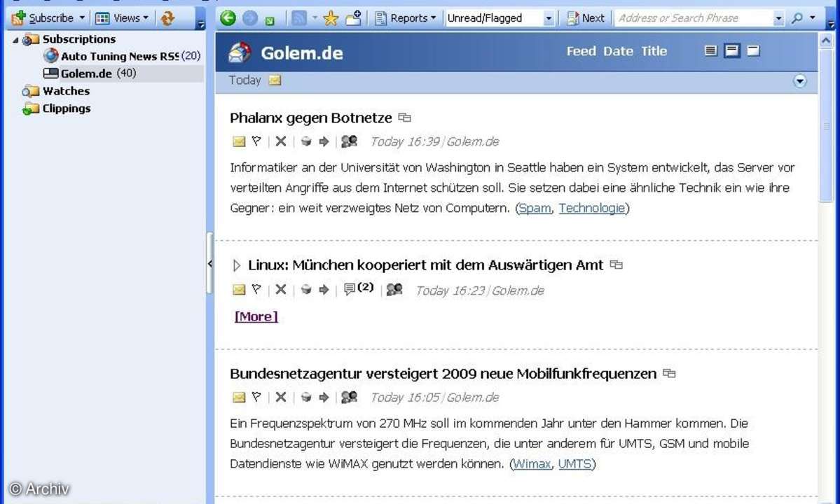The image size is (840, 504).
Task: Click the RSS feed subscribe icon in toolbar
Action: click(299, 18)
